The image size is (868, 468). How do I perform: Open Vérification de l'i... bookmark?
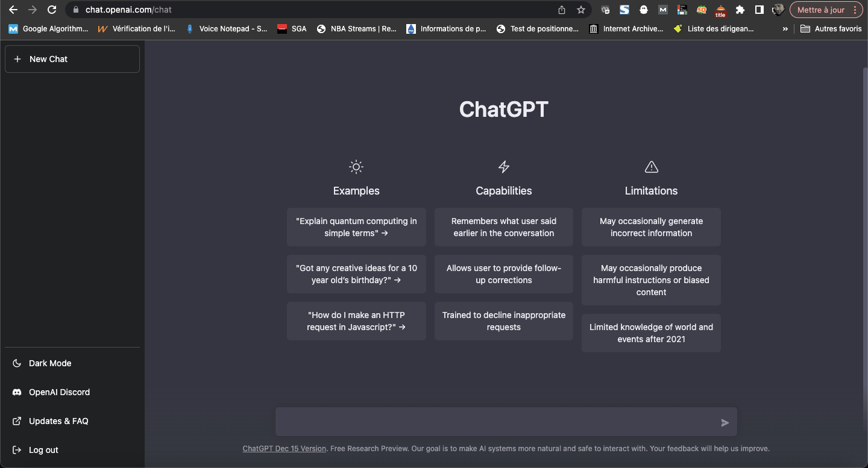click(x=137, y=28)
